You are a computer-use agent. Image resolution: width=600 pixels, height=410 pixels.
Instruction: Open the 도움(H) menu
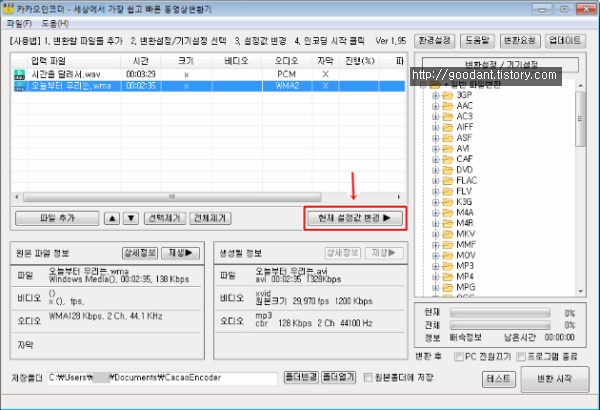point(55,24)
